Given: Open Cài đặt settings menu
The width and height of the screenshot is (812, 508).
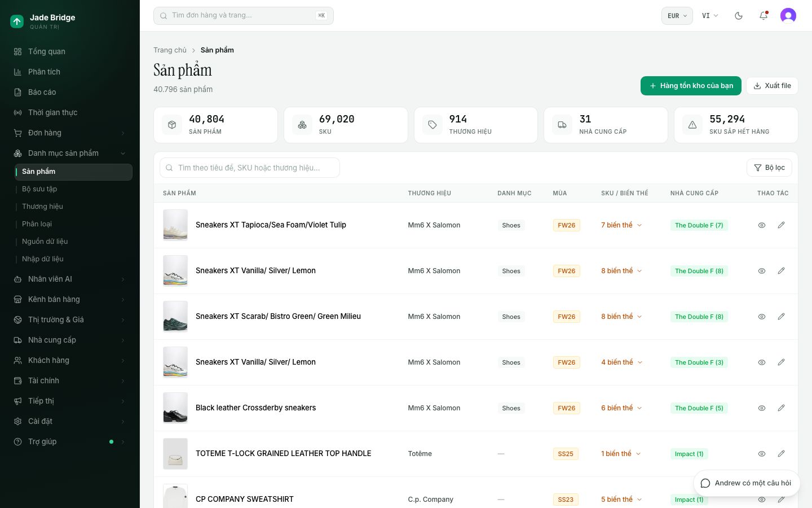Looking at the screenshot, I should click(x=70, y=421).
